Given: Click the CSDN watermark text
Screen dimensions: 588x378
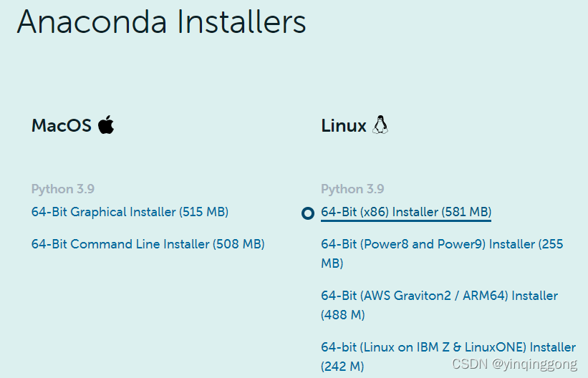Looking at the screenshot, I should point(470,364).
